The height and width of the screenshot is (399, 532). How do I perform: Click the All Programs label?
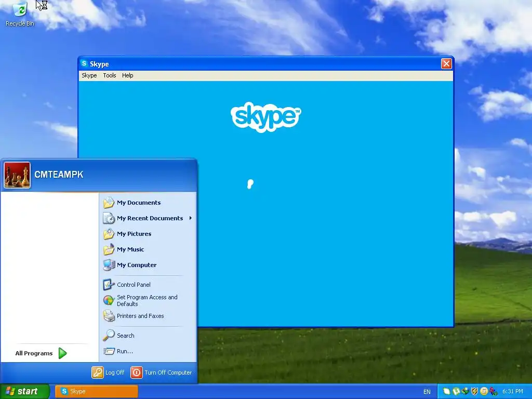point(34,353)
